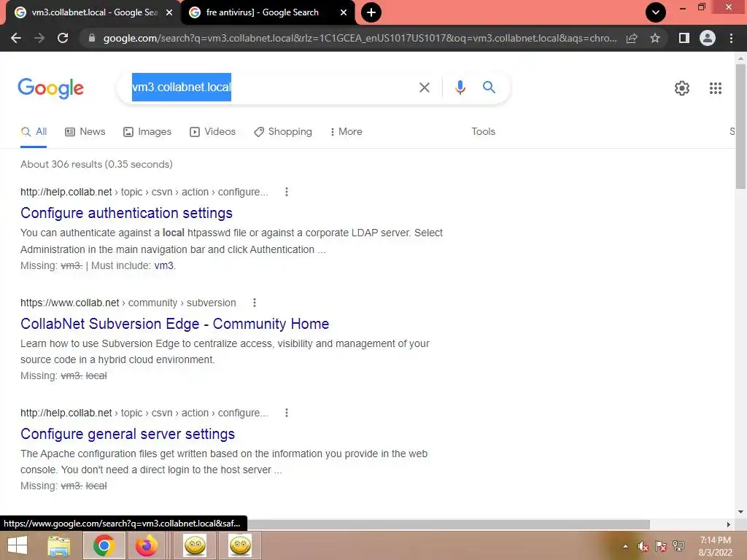Click the scroll down arrow on vertical scrollbar
The width and height of the screenshot is (747, 560).
pyautogui.click(x=740, y=512)
